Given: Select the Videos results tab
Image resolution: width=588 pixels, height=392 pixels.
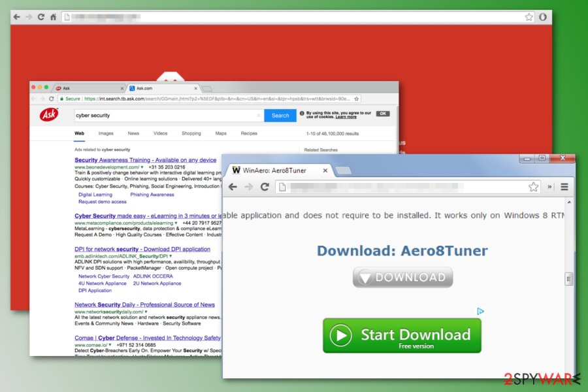Looking at the screenshot, I should tap(161, 133).
